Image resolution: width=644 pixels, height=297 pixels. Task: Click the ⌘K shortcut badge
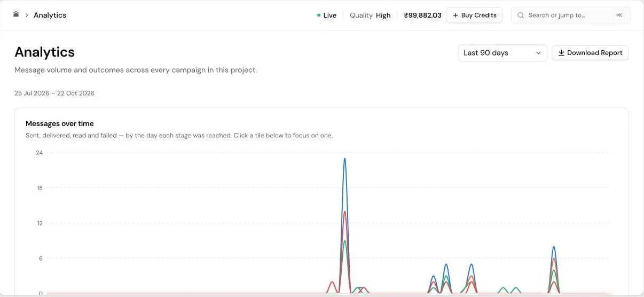click(619, 15)
